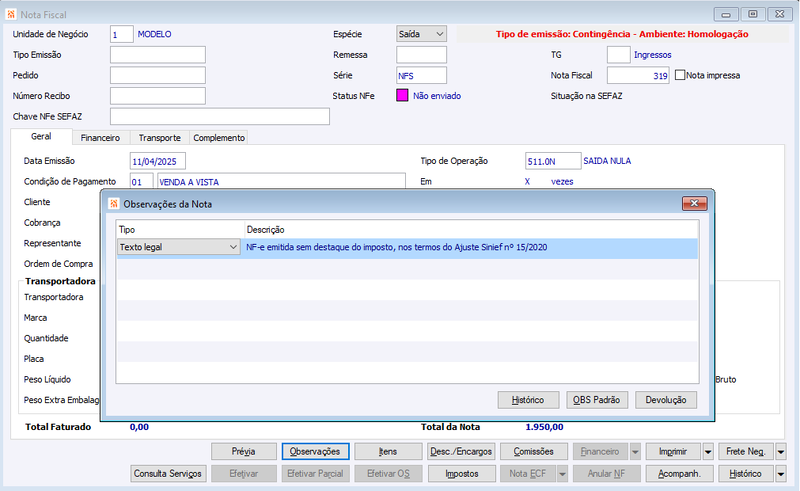Image resolution: width=800 pixels, height=491 pixels.
Task: Expand the arrow next to Frete Neg. button
Action: click(x=781, y=452)
